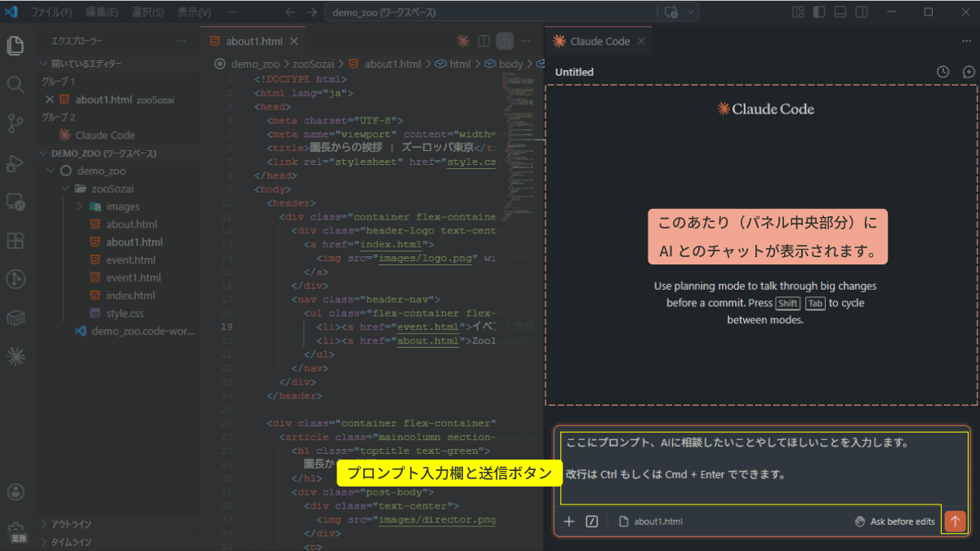The height and width of the screenshot is (551, 980).
Task: Collapse the zooSozai folder
Action: (x=113, y=189)
